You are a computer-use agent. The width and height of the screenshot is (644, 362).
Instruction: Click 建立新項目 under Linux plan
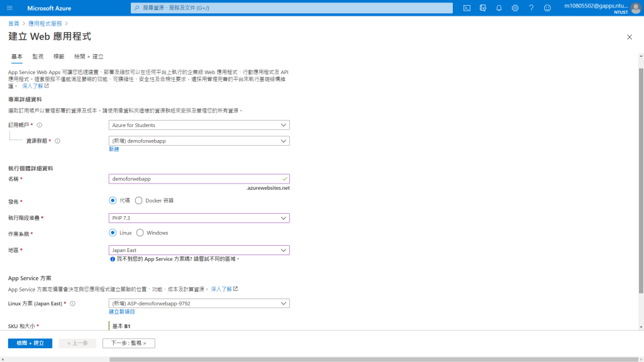[121, 312]
